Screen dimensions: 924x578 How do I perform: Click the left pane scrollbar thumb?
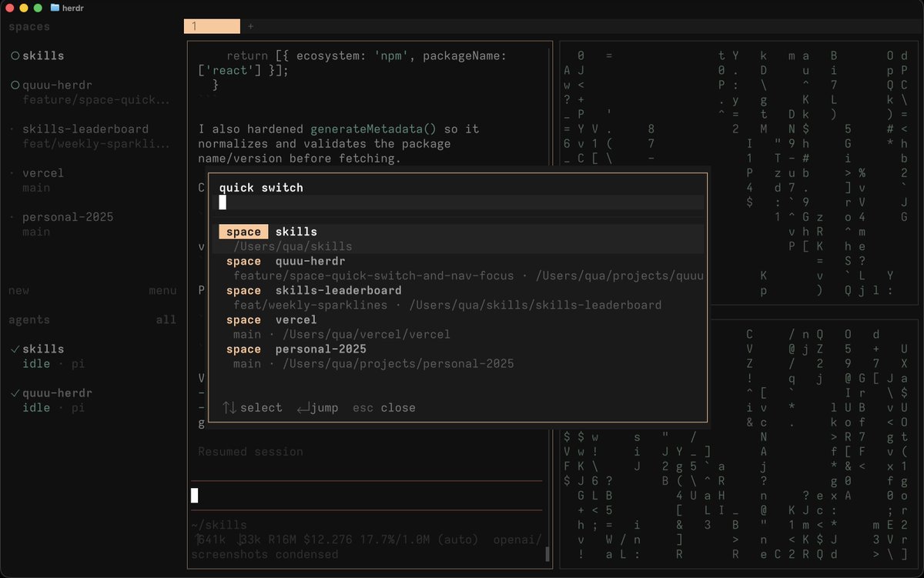pyautogui.click(x=547, y=553)
